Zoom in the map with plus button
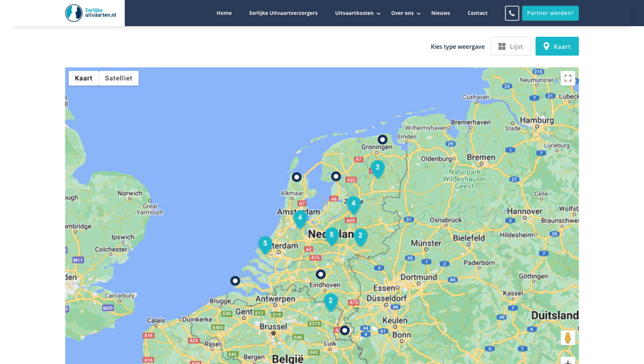Screen dimensions: 644x364 (568, 361)
